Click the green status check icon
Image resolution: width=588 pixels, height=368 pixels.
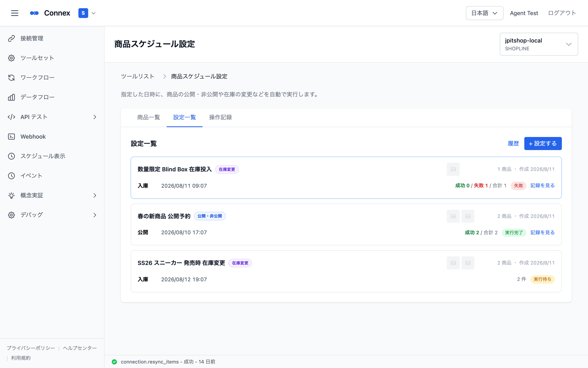tap(114, 362)
